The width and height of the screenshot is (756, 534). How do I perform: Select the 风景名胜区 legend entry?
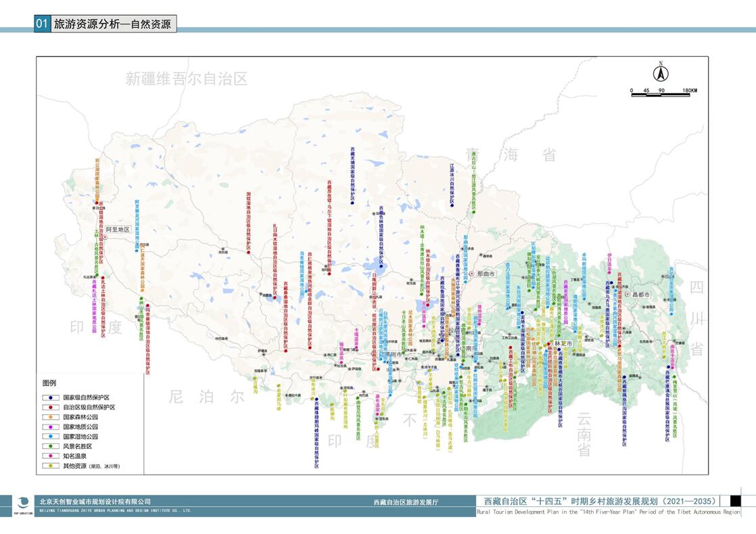tap(76, 447)
